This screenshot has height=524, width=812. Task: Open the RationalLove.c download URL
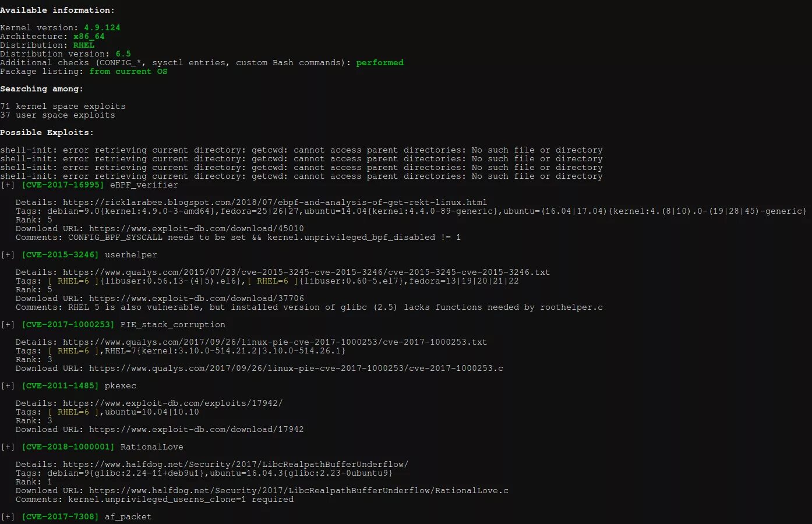[299, 490]
